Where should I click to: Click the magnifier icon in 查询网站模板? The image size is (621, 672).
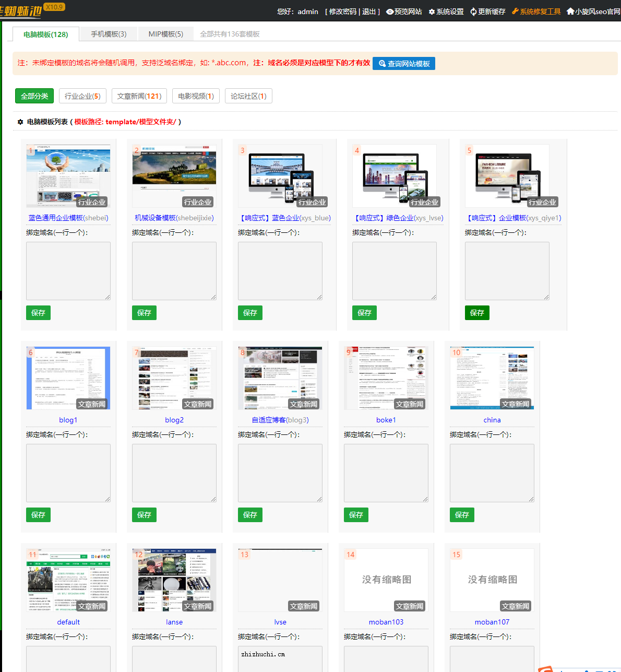tap(382, 64)
